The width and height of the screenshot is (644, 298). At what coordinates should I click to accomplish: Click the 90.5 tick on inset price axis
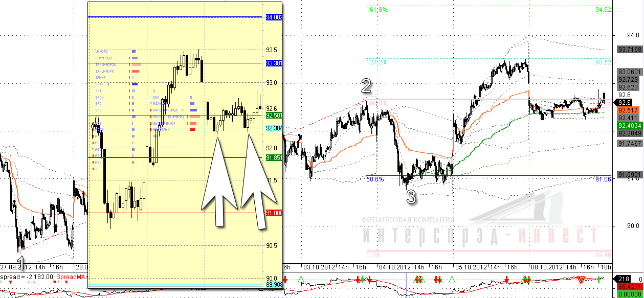click(272, 246)
